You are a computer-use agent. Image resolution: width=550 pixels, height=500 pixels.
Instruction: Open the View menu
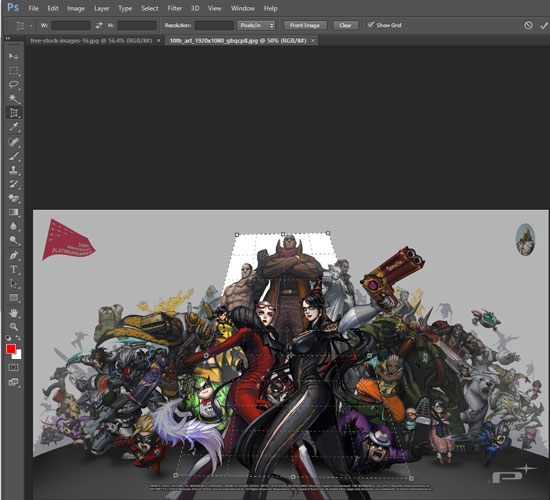[x=214, y=8]
